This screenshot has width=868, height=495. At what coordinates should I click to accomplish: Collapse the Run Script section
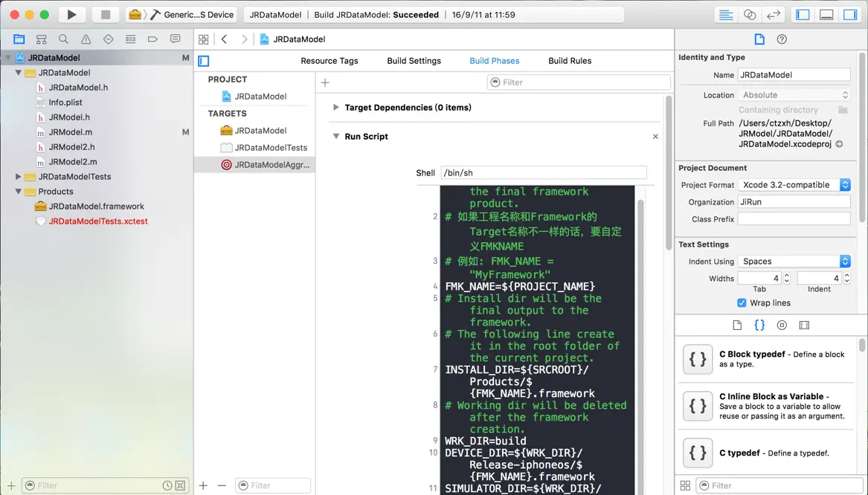tap(335, 136)
